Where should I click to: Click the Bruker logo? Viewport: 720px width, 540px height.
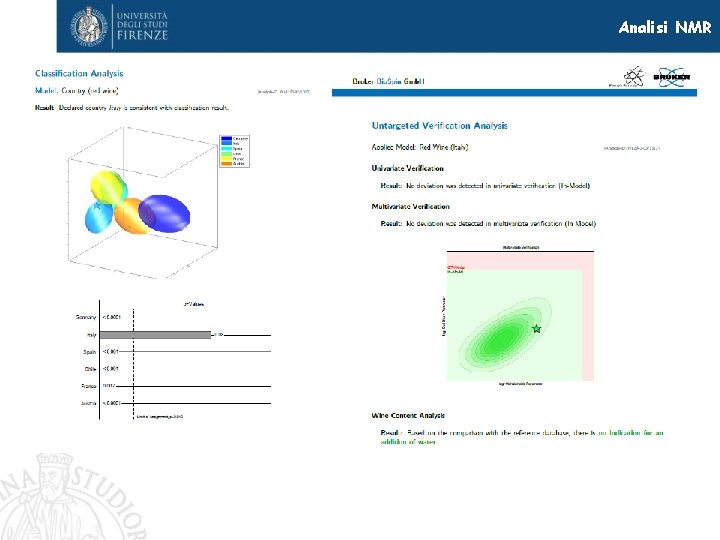click(x=671, y=77)
